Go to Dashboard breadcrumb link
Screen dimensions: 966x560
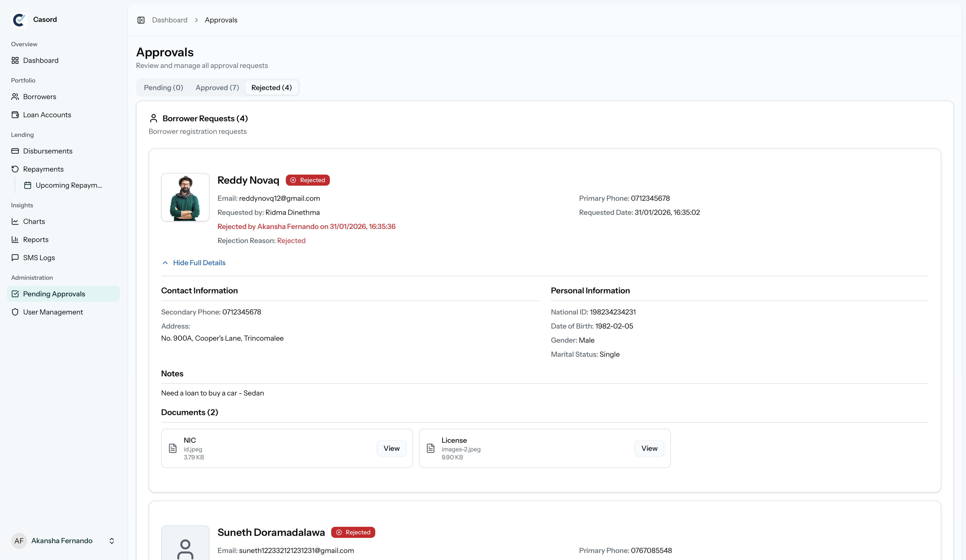click(x=169, y=20)
